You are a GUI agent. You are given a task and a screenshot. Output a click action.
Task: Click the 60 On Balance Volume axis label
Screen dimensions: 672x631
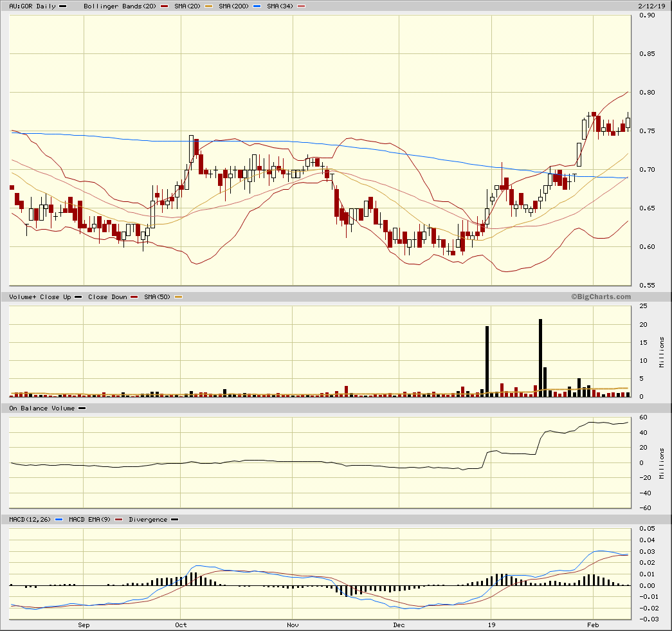pyautogui.click(x=643, y=417)
